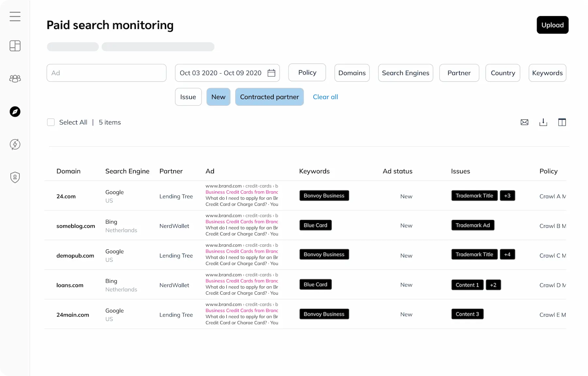Check the Select All checkbox
The height and width of the screenshot is (376, 588).
51,122
